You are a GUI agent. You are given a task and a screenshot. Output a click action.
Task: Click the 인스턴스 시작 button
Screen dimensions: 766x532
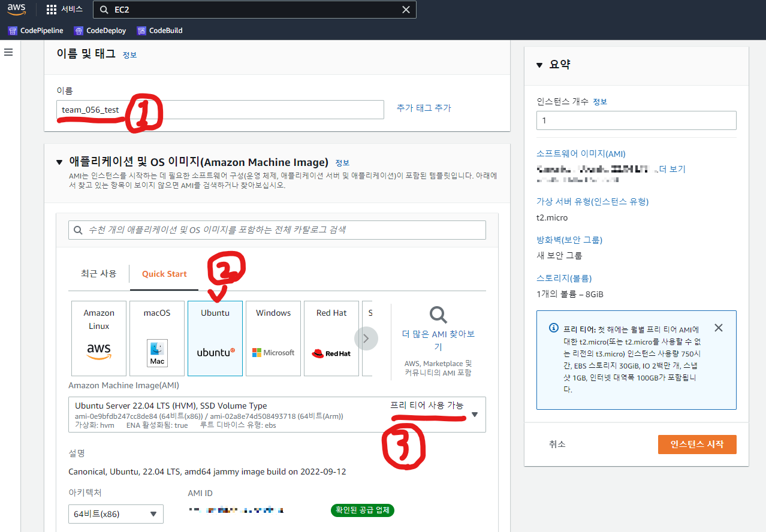pyautogui.click(x=696, y=444)
